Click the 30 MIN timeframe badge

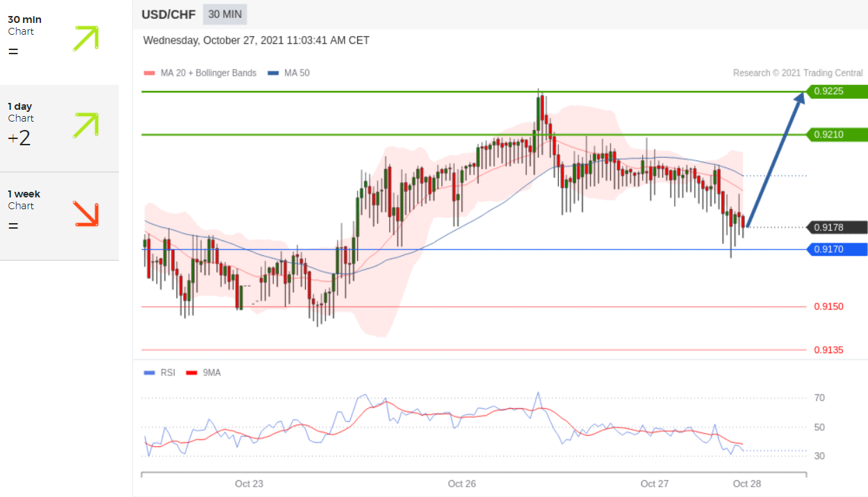(224, 15)
